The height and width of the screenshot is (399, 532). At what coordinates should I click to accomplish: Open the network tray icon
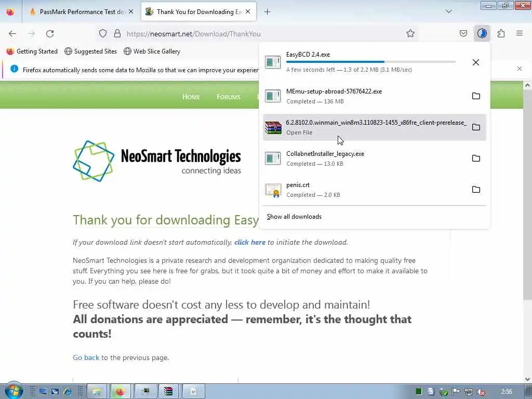coord(469,392)
